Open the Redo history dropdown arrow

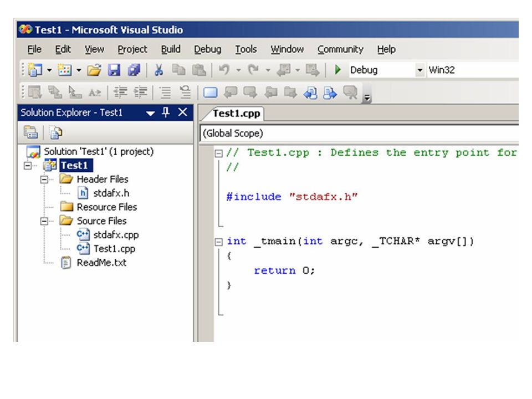click(268, 70)
